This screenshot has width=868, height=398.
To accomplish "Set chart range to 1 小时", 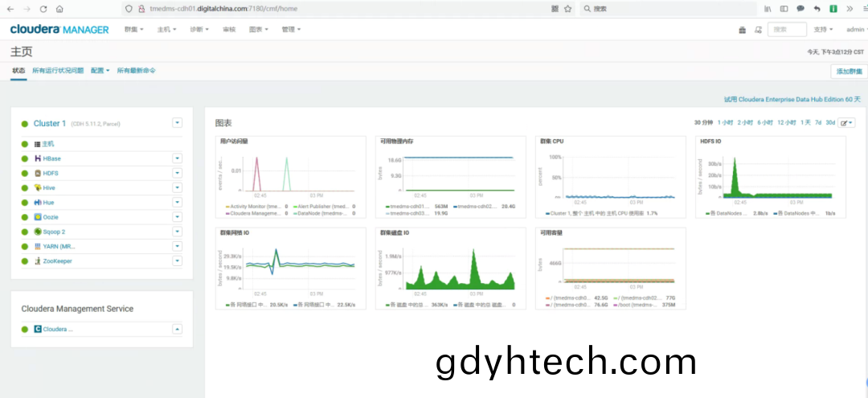I will point(725,123).
